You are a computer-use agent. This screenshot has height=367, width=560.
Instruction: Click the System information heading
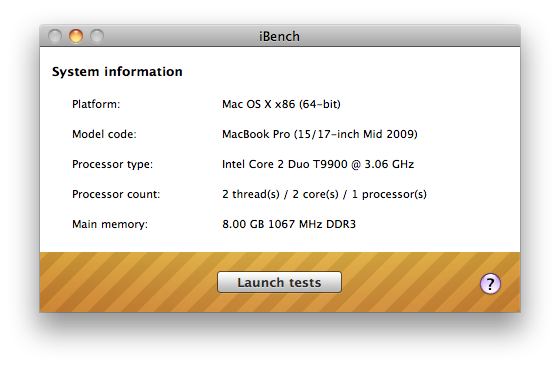(117, 72)
